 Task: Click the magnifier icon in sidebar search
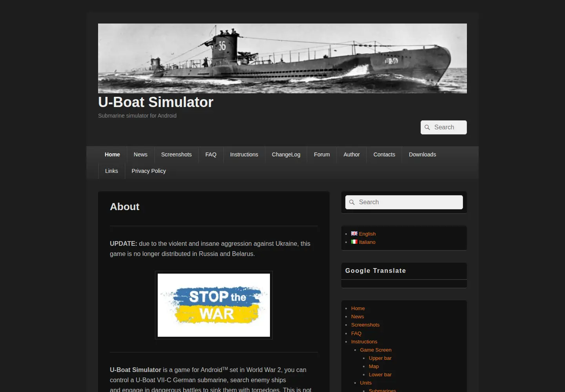coord(352,202)
